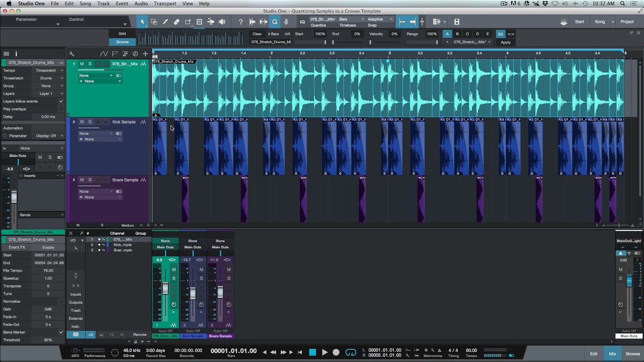Click the Clear groove button
Viewport: 644px width, 362px height.
point(257,34)
